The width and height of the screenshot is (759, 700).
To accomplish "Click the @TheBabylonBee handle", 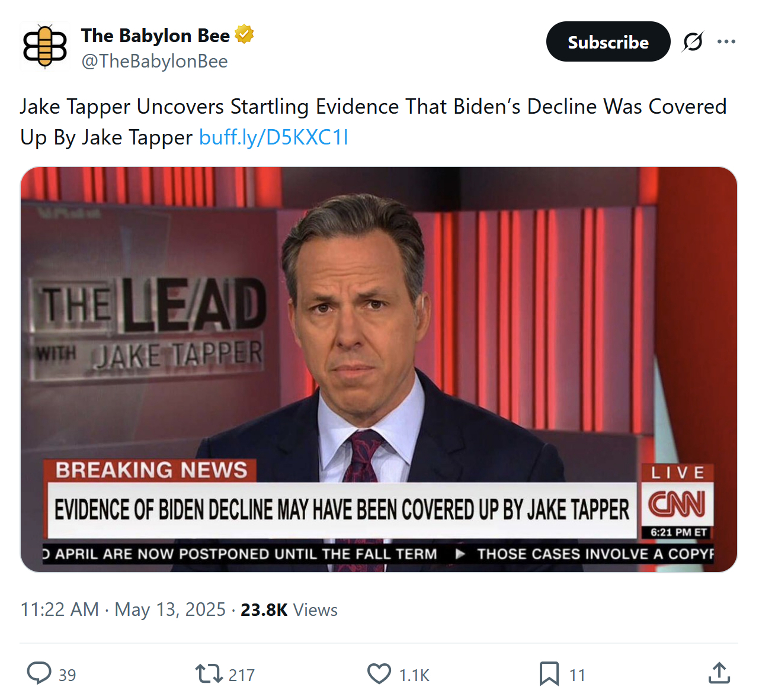I will [154, 61].
